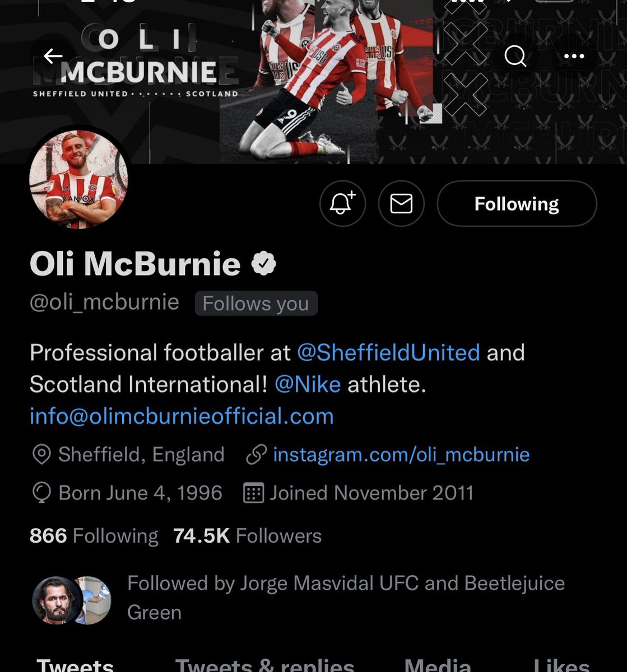Open the three-dot more options menu

[574, 56]
